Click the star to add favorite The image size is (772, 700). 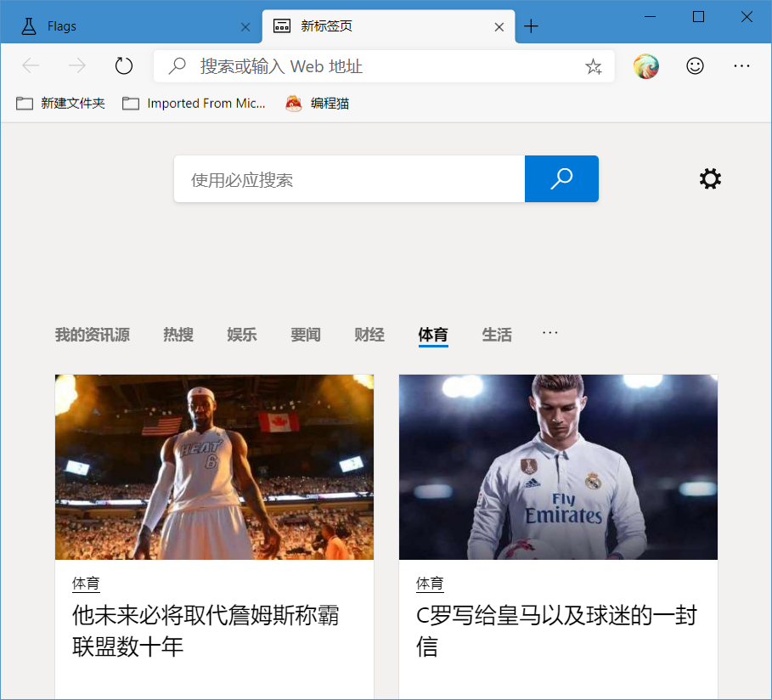[593, 65]
